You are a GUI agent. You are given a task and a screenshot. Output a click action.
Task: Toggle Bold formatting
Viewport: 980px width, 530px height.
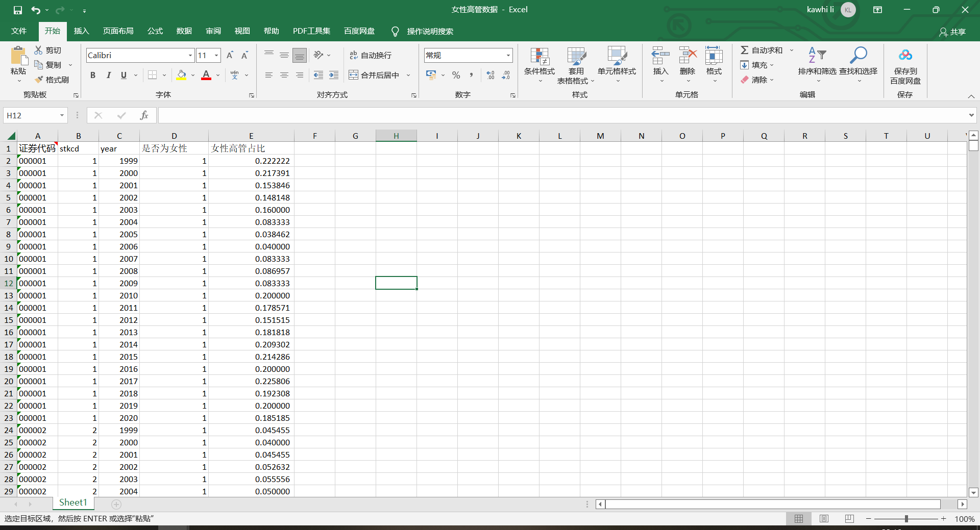click(93, 75)
